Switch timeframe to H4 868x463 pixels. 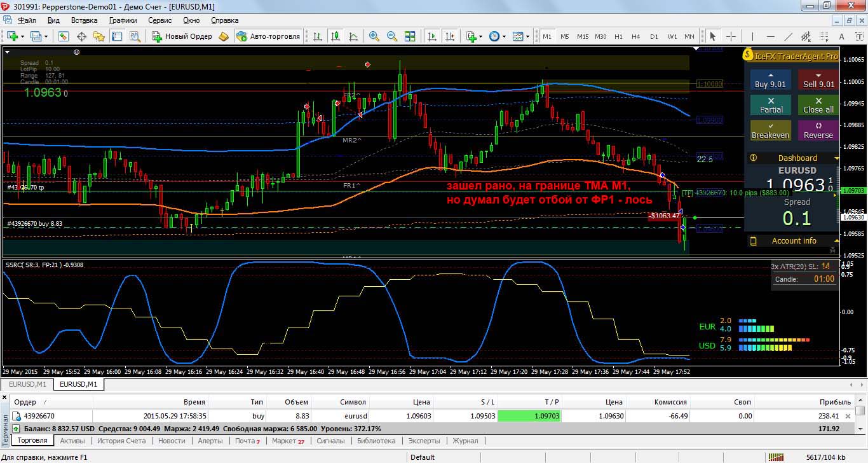click(636, 36)
